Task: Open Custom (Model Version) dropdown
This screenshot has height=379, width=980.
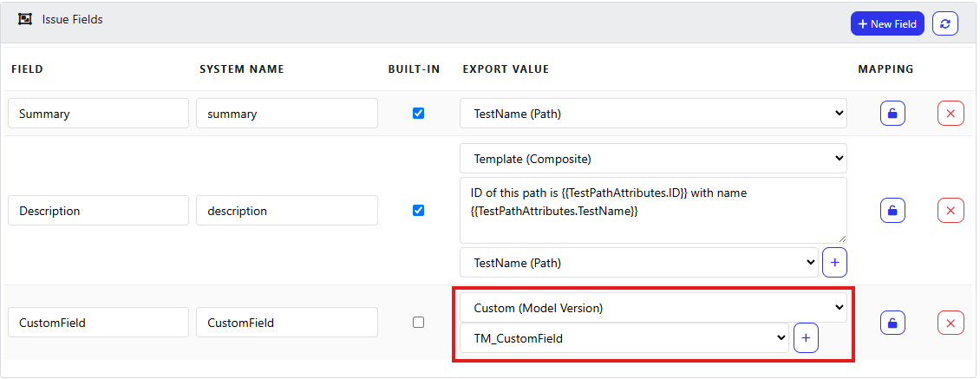Action: 653,308
